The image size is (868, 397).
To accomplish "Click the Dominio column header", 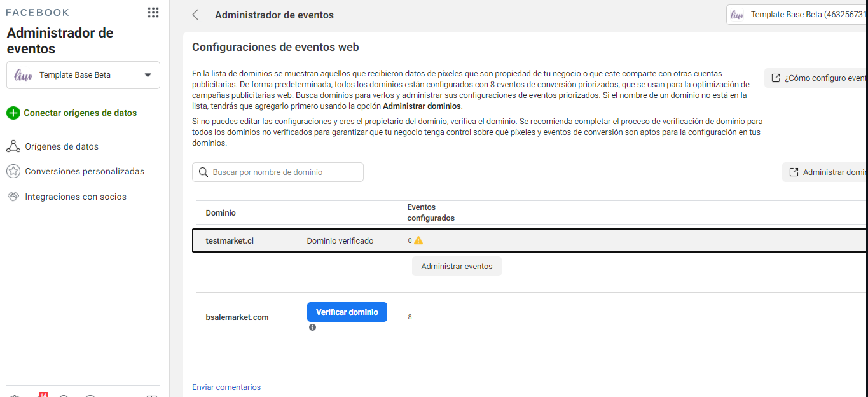I will (x=221, y=212).
